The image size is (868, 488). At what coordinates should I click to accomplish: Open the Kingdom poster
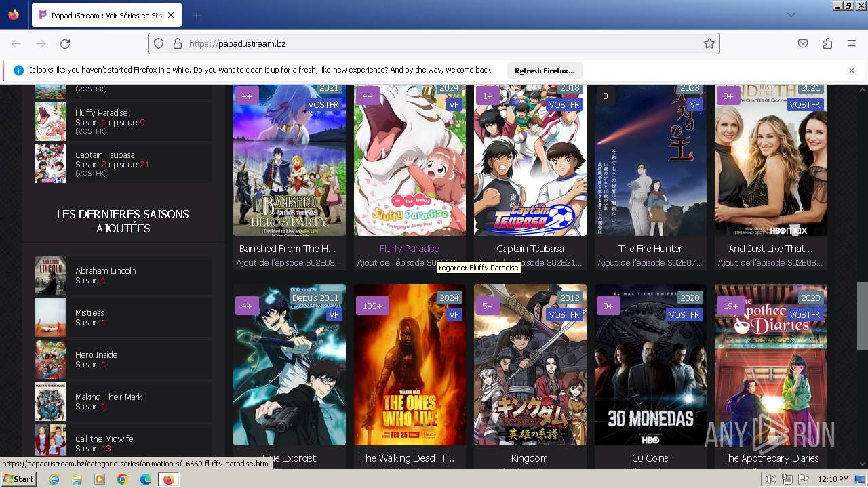[x=530, y=365]
